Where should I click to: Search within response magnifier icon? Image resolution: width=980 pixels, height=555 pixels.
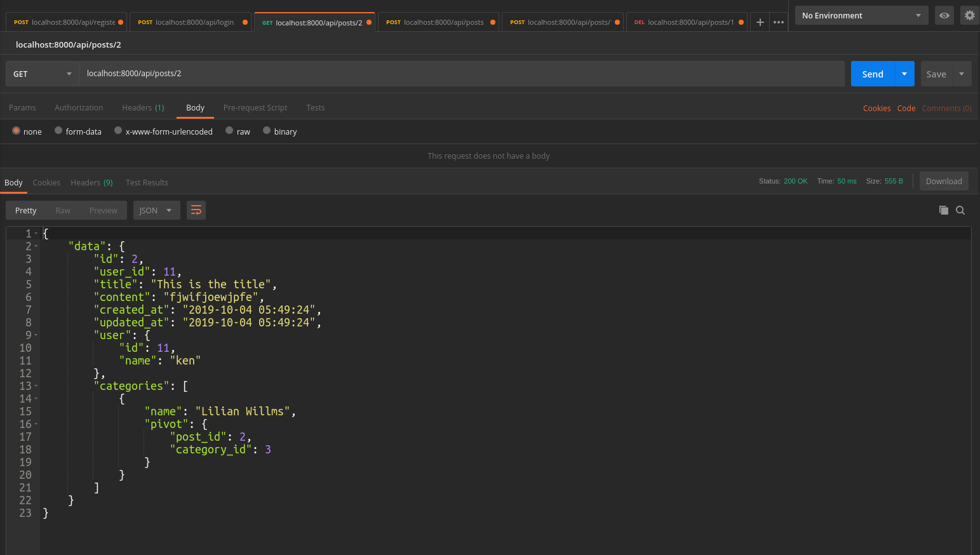coord(960,210)
